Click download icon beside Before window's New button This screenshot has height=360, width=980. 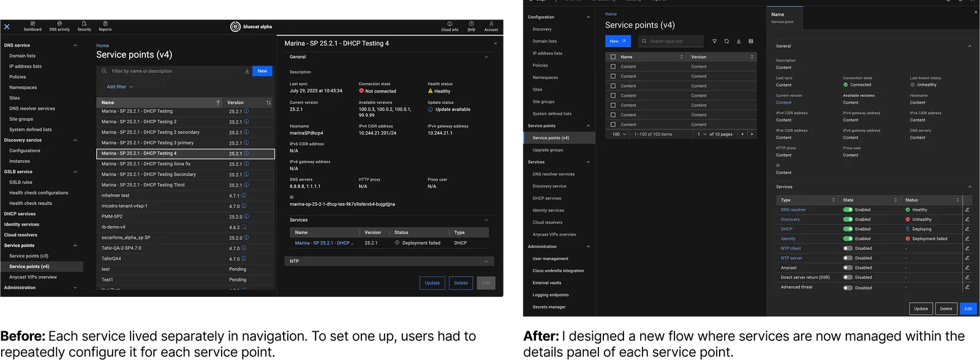click(x=247, y=71)
